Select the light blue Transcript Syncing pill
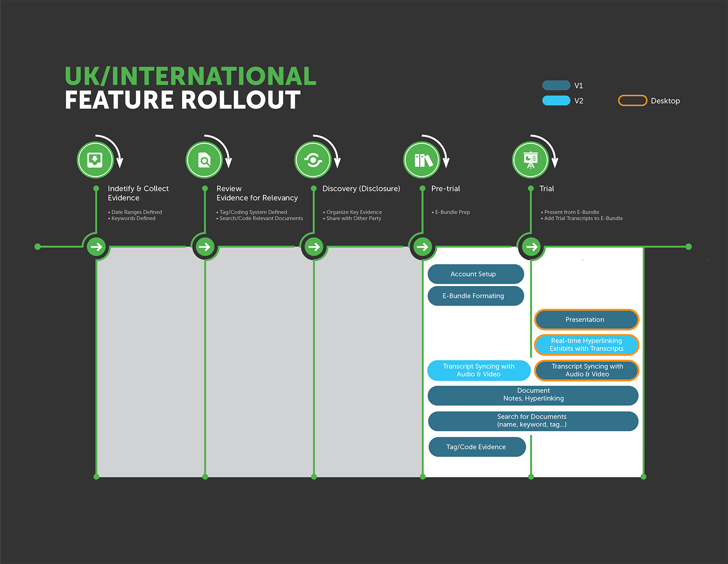728x564 pixels. 478,370
